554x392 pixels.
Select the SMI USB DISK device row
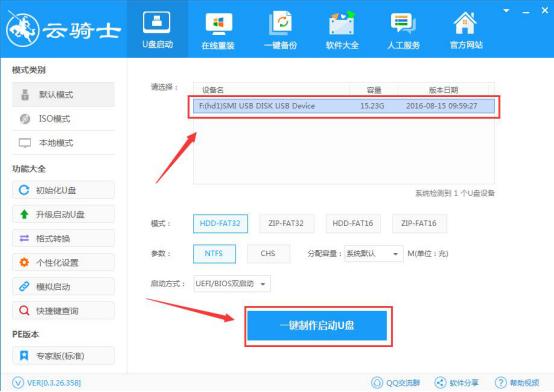tap(344, 106)
